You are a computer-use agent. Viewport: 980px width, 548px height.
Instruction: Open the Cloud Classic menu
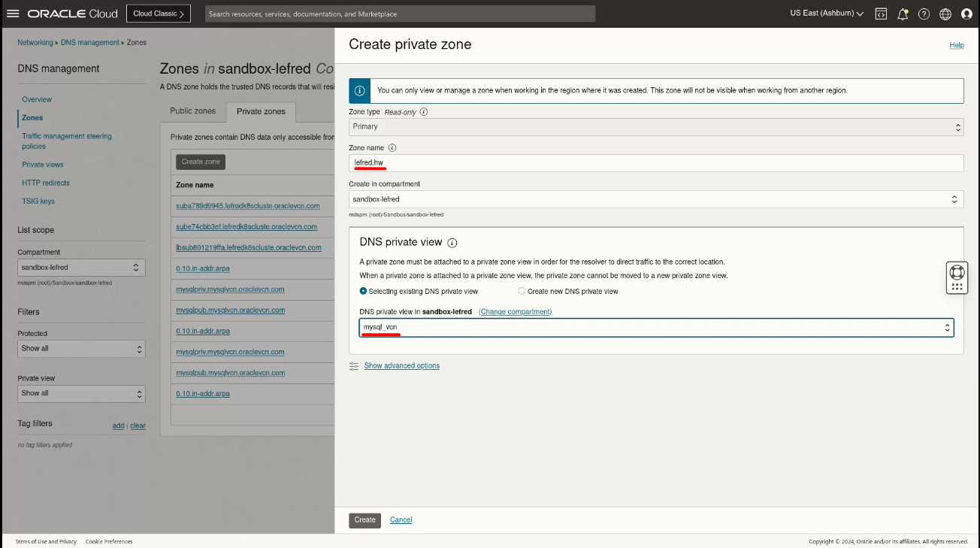tap(158, 13)
